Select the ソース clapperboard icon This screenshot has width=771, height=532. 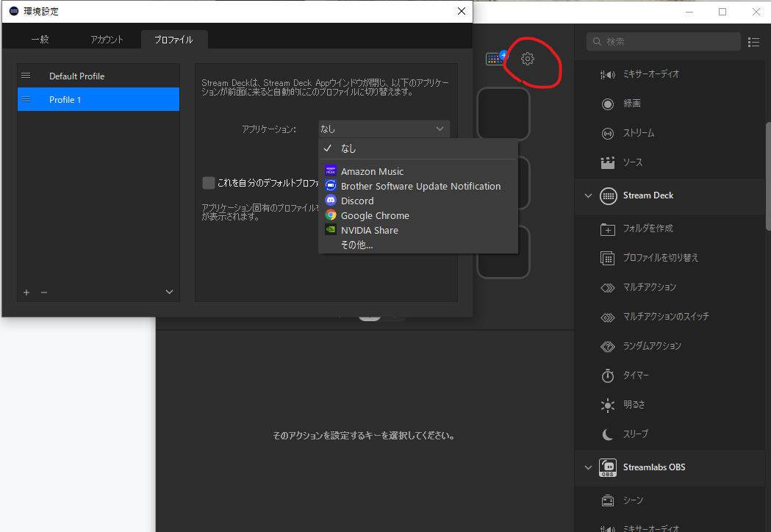608,162
